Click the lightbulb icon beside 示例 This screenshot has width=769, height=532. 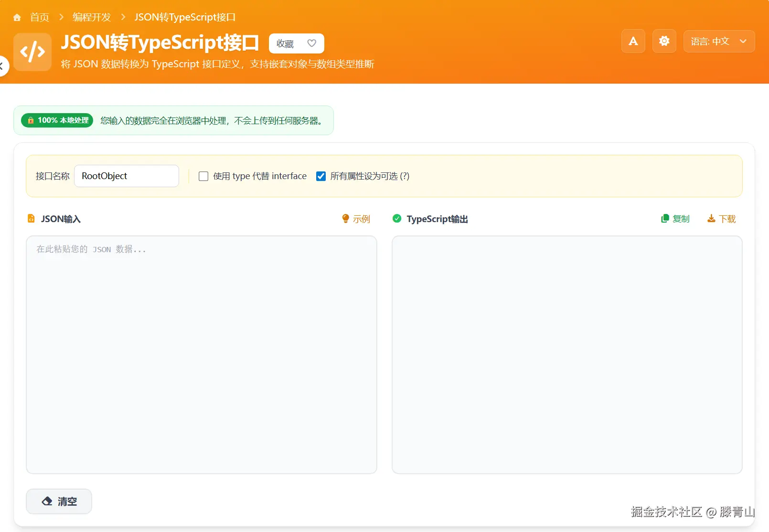click(x=345, y=219)
